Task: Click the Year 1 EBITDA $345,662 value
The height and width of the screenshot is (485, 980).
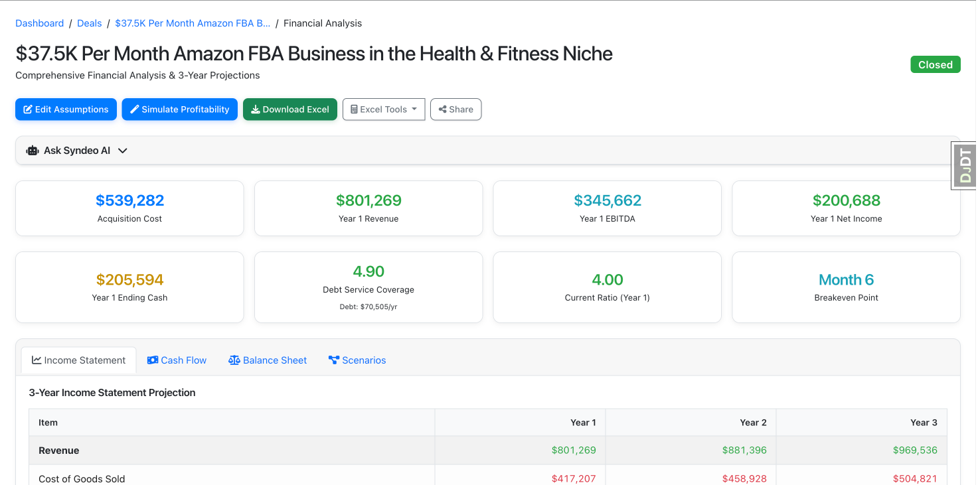Action: (608, 200)
